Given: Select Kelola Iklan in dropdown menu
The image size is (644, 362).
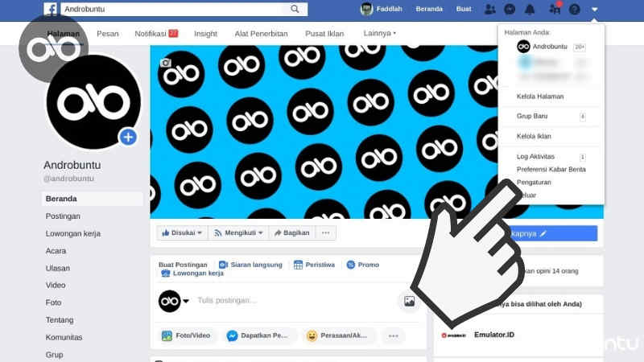Looking at the screenshot, I should click(534, 136).
